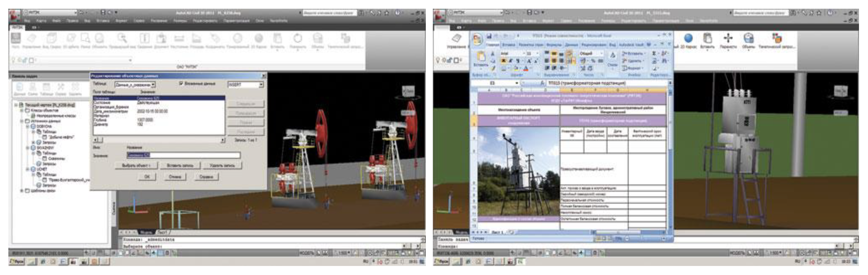This screenshot has width=868, height=275.
Task: Click the Удалить запись button
Action: [222, 166]
